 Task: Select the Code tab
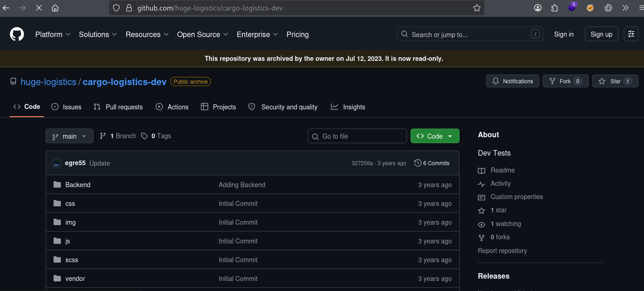coord(27,107)
